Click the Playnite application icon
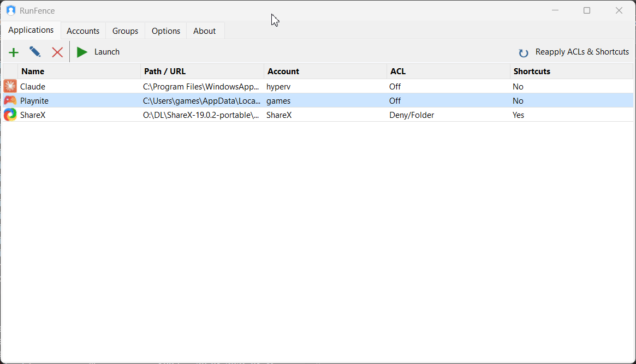The image size is (636, 364). [10, 100]
